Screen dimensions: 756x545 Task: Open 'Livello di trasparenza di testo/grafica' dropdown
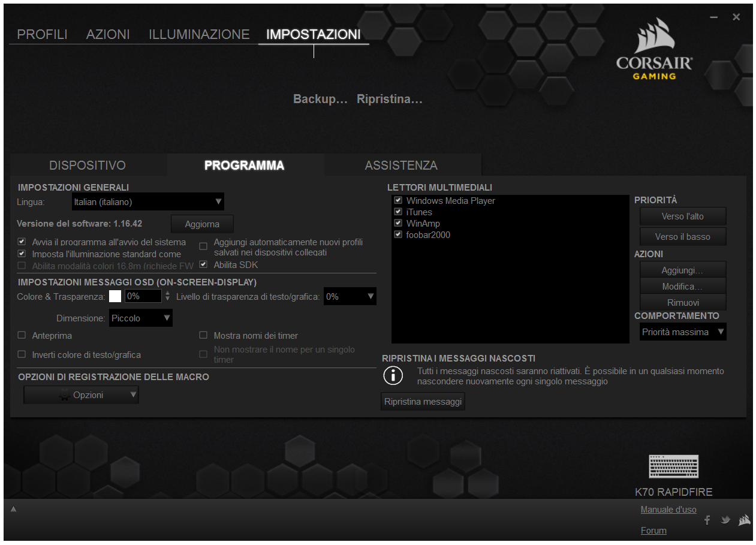(x=350, y=296)
